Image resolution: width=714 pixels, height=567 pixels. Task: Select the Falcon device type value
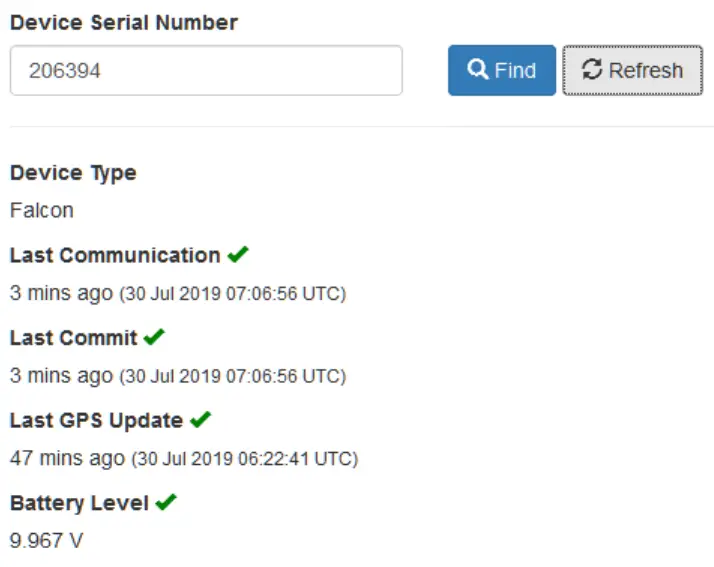click(42, 211)
